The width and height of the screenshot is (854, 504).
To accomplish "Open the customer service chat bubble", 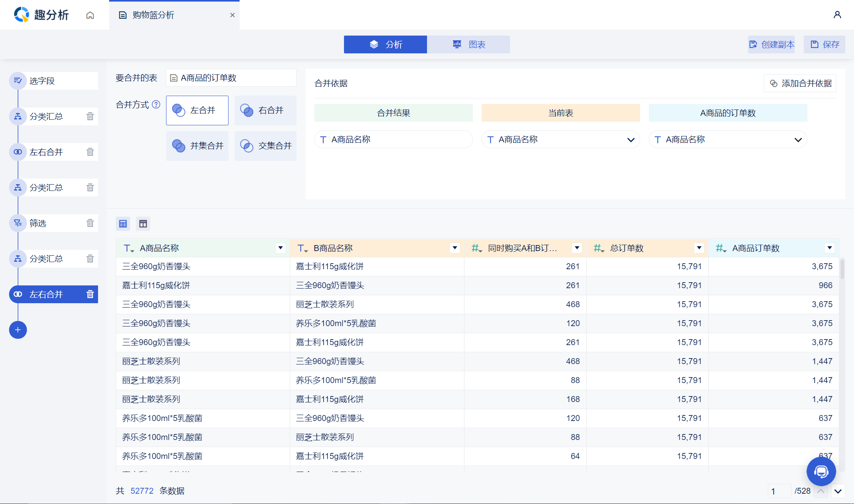I will click(x=821, y=471).
